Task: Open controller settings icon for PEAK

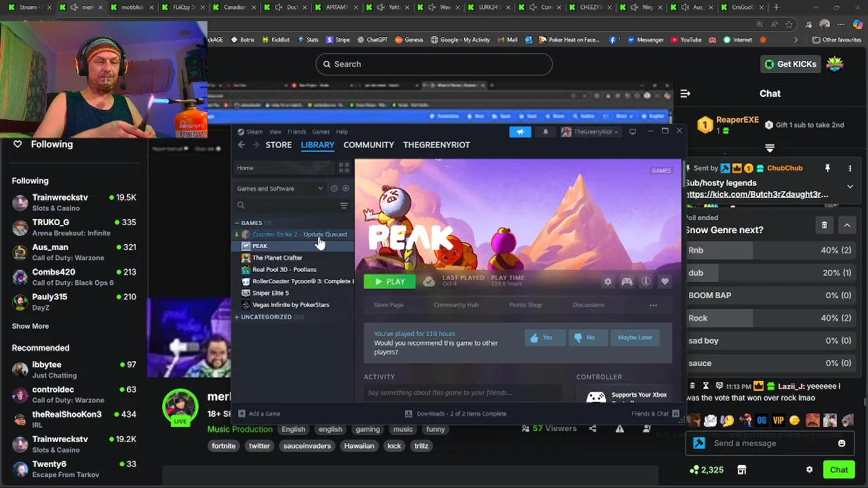Action: [x=627, y=281]
